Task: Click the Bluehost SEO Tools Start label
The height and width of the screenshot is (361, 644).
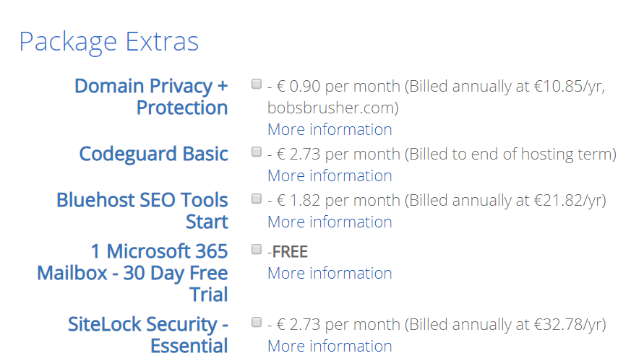Action: pyautogui.click(x=142, y=211)
